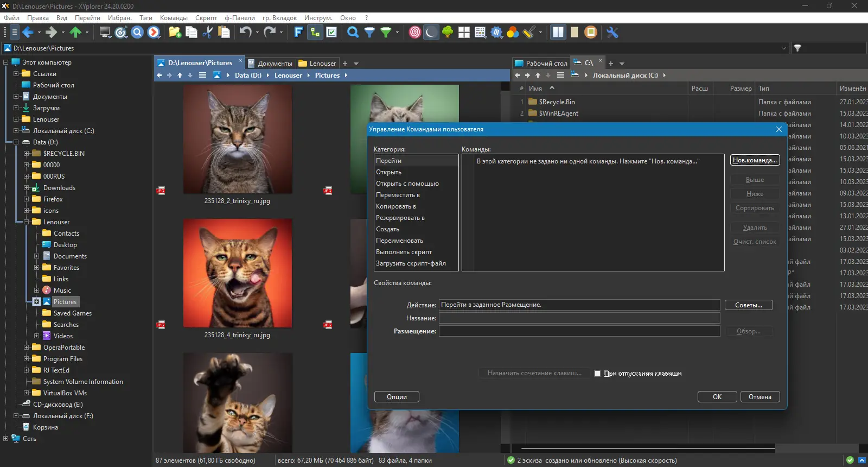
Task: Open Find Files with the magnifier icon
Action: click(353, 33)
